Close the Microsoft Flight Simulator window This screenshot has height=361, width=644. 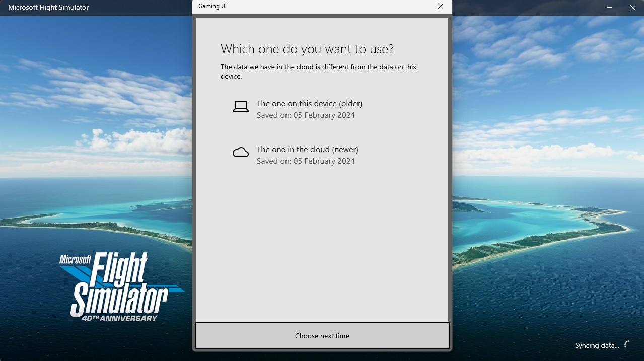coord(633,8)
